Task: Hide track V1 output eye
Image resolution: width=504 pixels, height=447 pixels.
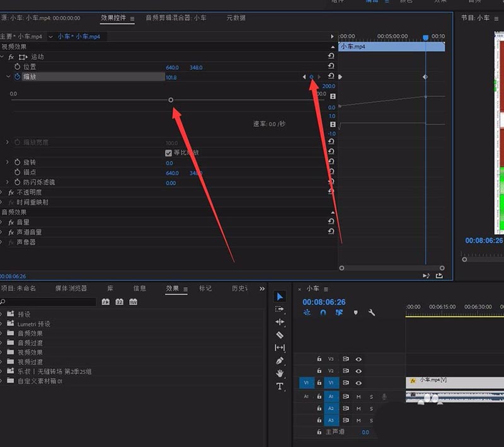Action: (358, 383)
